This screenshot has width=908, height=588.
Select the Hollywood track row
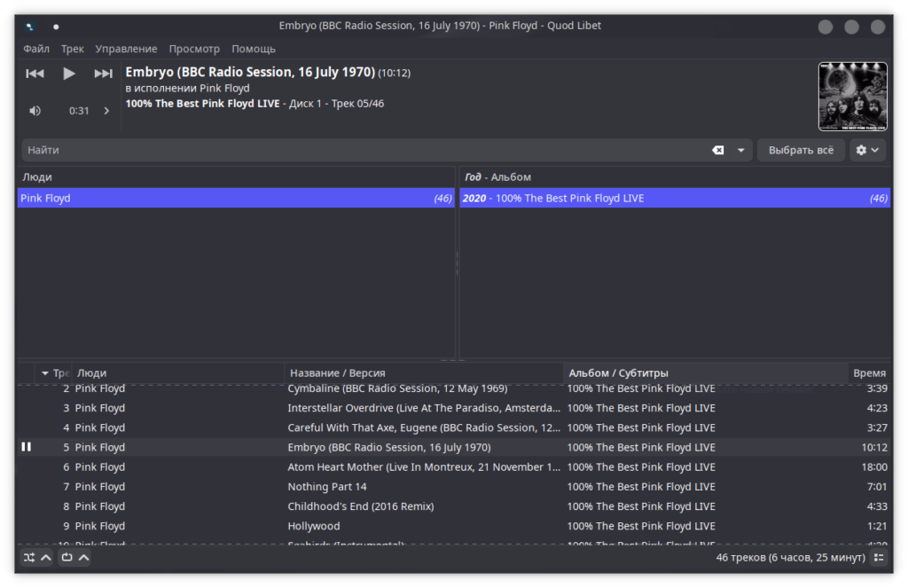click(453, 526)
